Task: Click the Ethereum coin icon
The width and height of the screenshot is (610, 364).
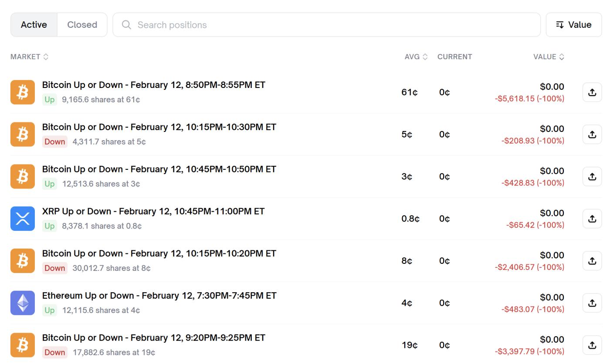Action: 23,303
